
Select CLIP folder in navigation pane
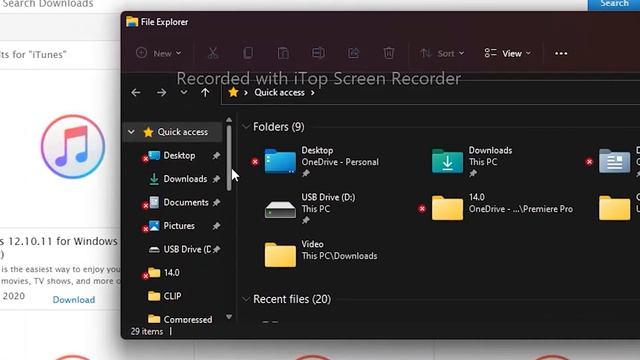pos(172,296)
